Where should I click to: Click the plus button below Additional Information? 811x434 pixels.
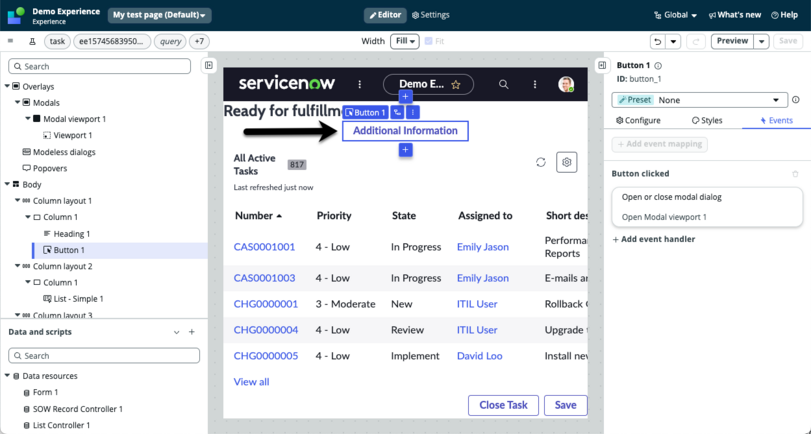tap(406, 150)
